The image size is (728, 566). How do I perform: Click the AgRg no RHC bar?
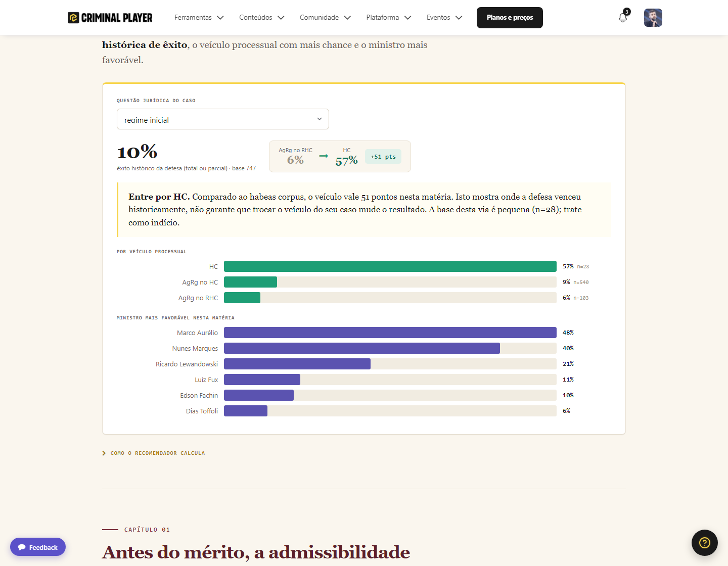coord(390,298)
